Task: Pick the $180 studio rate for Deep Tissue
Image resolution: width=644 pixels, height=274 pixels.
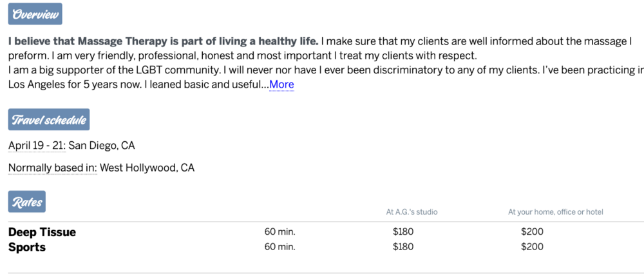Action: pos(403,232)
